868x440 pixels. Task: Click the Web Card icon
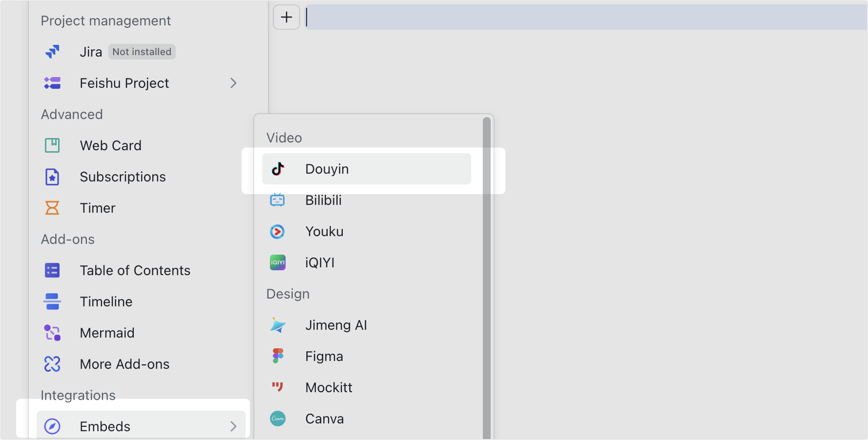coord(52,145)
